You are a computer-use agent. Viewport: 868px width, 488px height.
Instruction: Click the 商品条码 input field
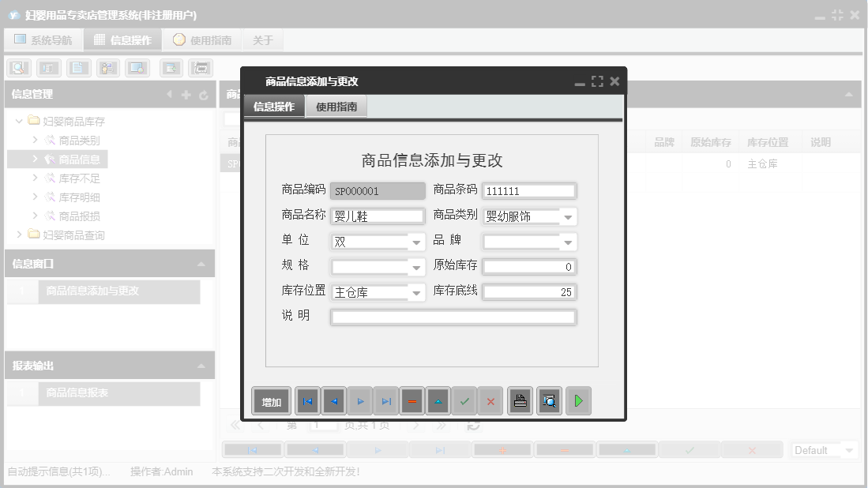pos(529,191)
